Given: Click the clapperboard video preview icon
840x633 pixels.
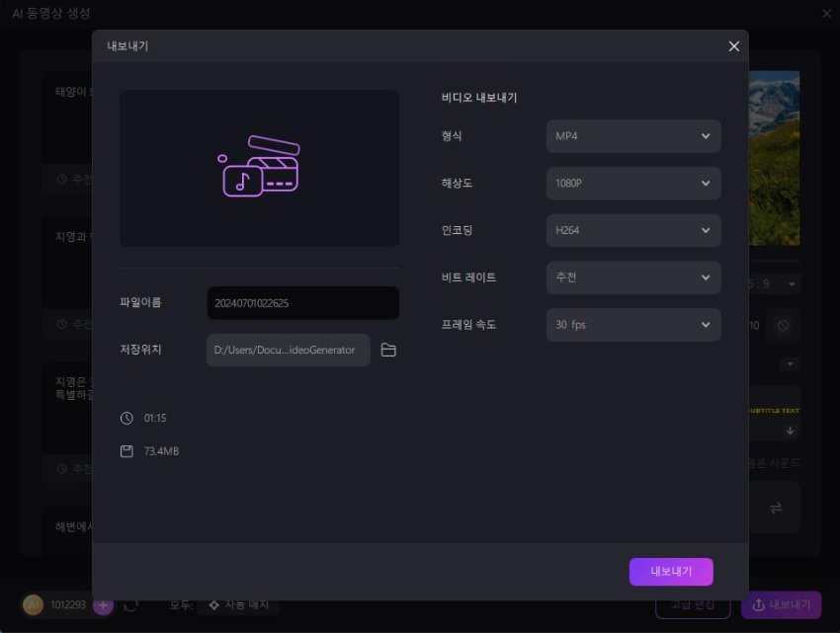Looking at the screenshot, I should (x=259, y=167).
